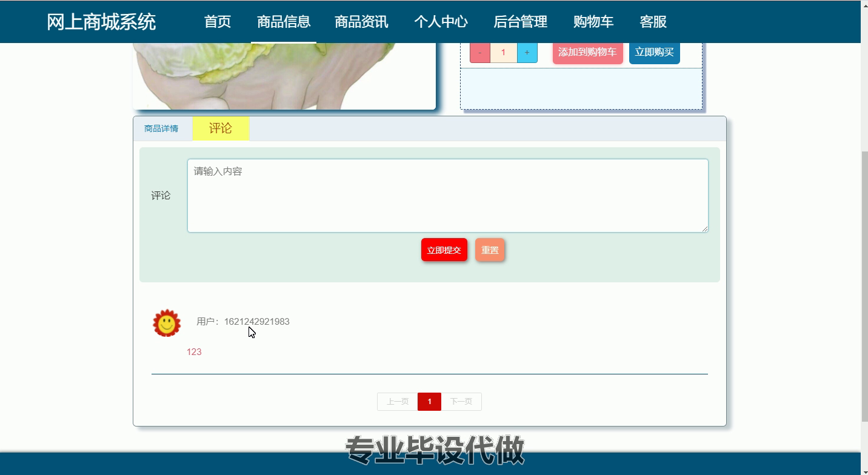The height and width of the screenshot is (475, 868).
Task: Click the cabbage product image
Action: (284, 76)
